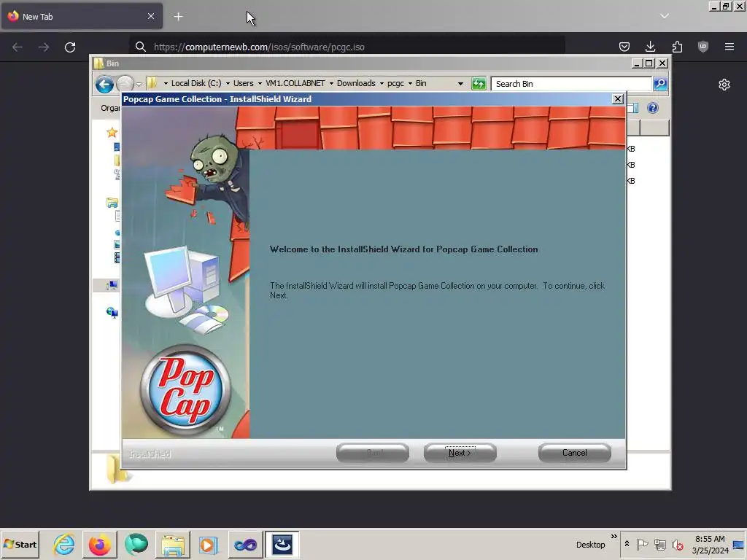The height and width of the screenshot is (560, 747).
Task: Open Action Center flag tray icon
Action: [x=642, y=544]
